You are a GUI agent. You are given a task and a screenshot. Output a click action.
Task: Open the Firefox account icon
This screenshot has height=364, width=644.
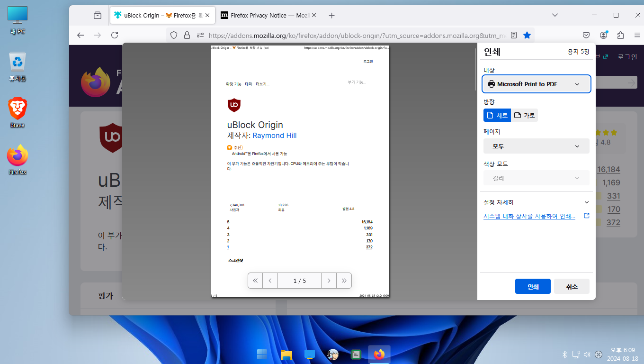tap(604, 35)
